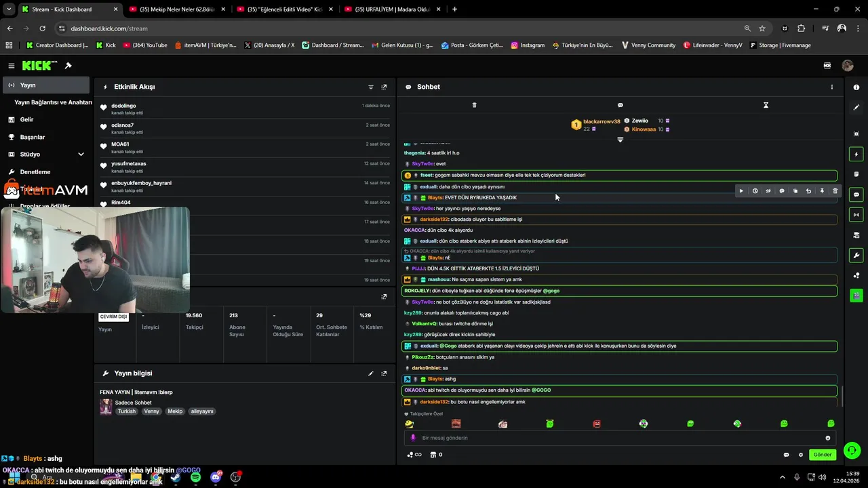Open Yayın Bağlantısı ve Anahtarı page
The width and height of the screenshot is (868, 488).
(53, 102)
